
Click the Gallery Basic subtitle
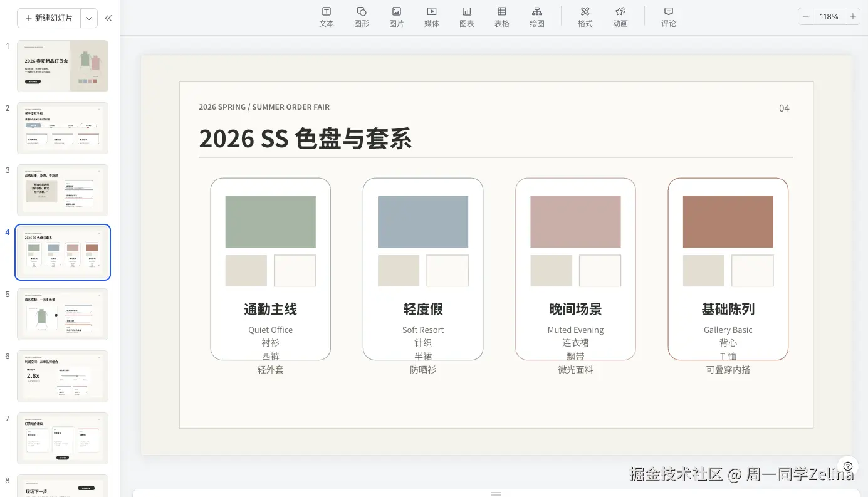point(728,330)
